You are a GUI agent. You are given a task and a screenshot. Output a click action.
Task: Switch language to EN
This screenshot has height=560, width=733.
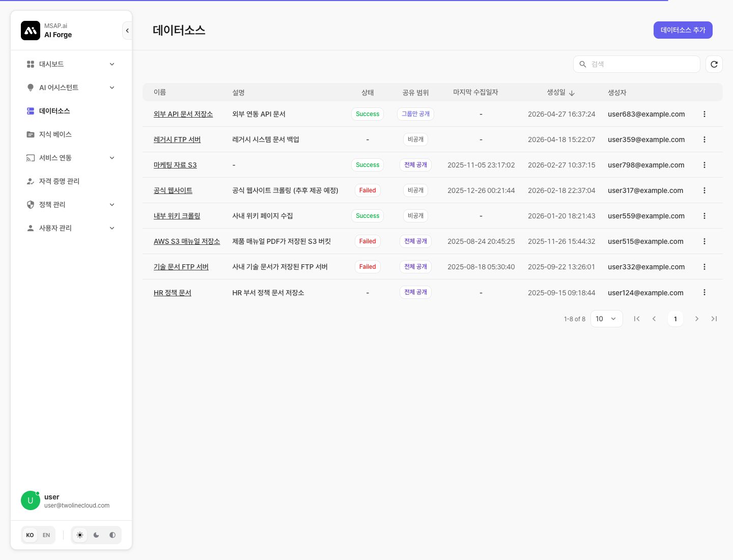click(46, 535)
